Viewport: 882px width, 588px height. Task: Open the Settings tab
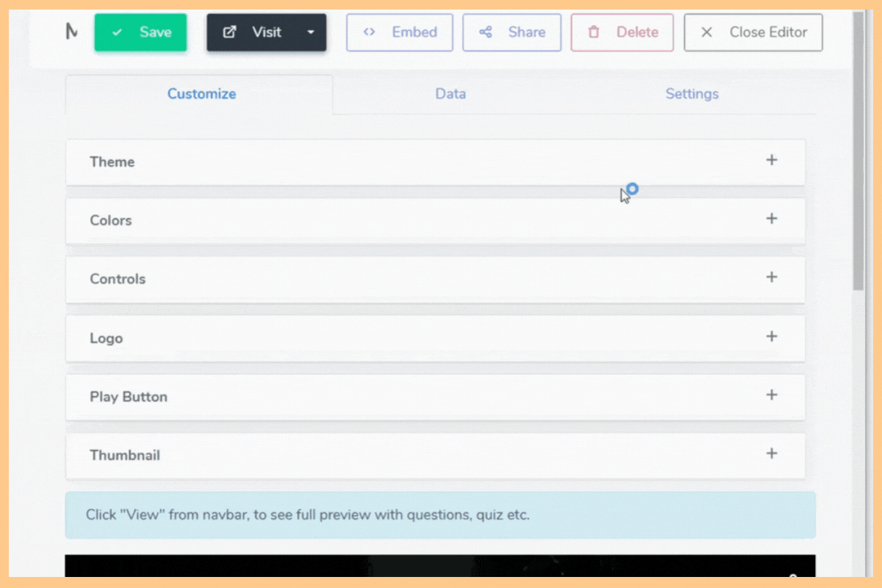point(692,94)
